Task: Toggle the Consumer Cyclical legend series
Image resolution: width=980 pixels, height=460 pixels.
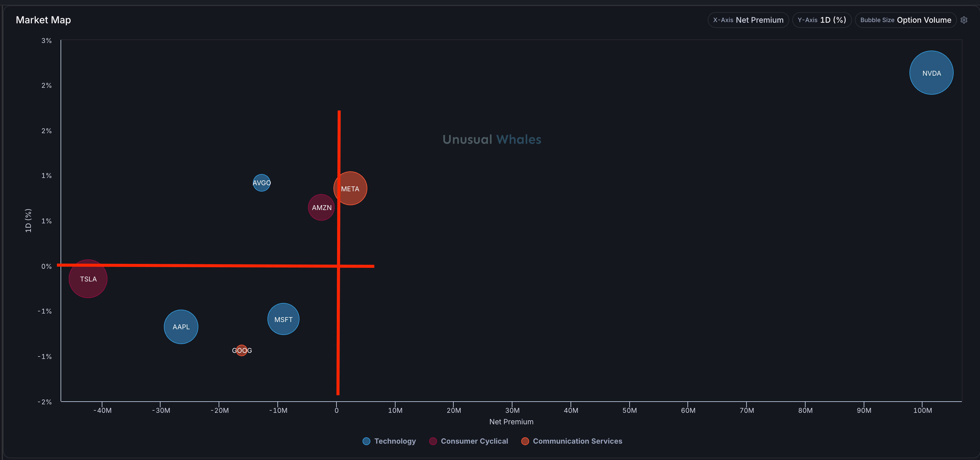Action: (474, 441)
